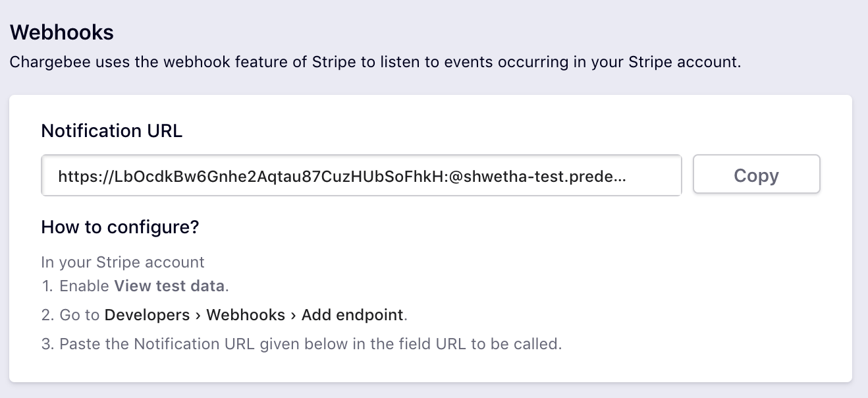Click the Webhooks section heading
This screenshot has height=398, width=868.
point(62,32)
